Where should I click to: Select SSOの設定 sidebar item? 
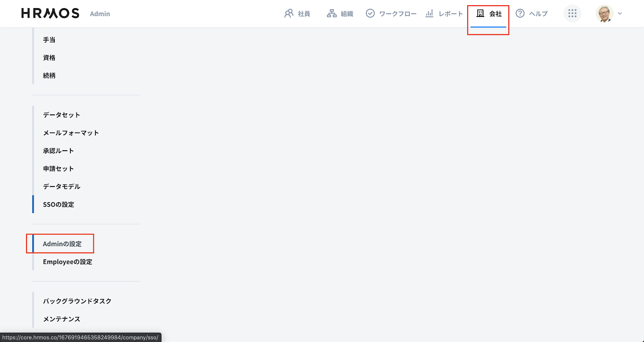tap(59, 204)
